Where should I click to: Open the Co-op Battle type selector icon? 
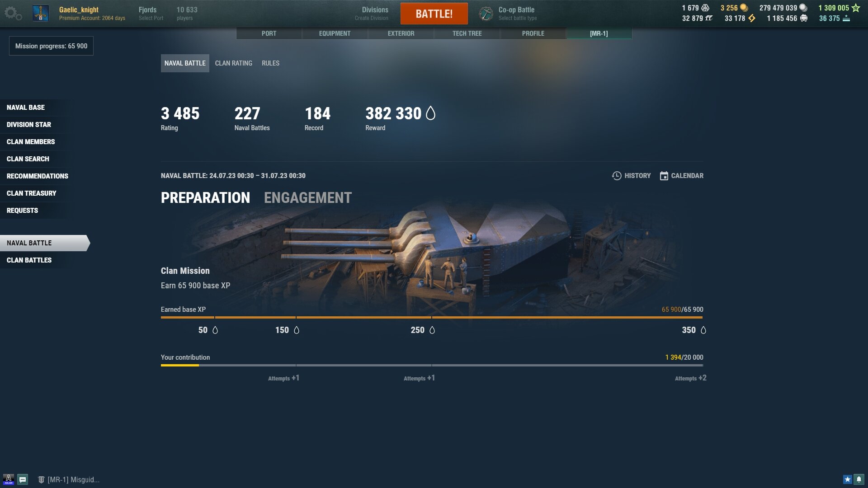[486, 14]
